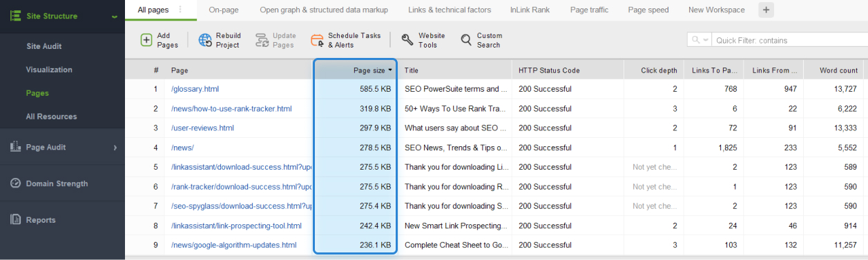This screenshot has height=260, width=868.
Task: Sort by Click depth column header
Action: tap(659, 70)
